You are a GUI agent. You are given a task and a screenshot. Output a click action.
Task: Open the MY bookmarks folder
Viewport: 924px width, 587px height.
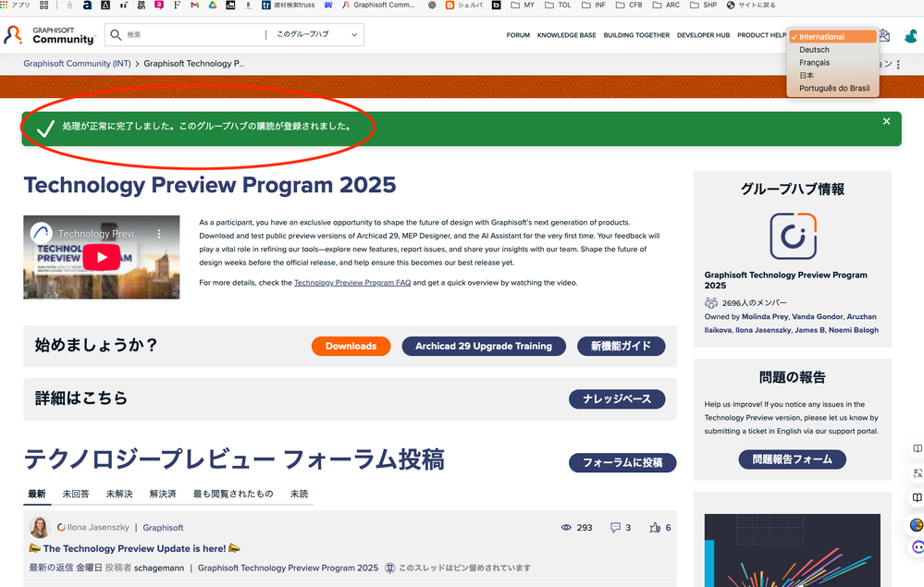tap(523, 6)
